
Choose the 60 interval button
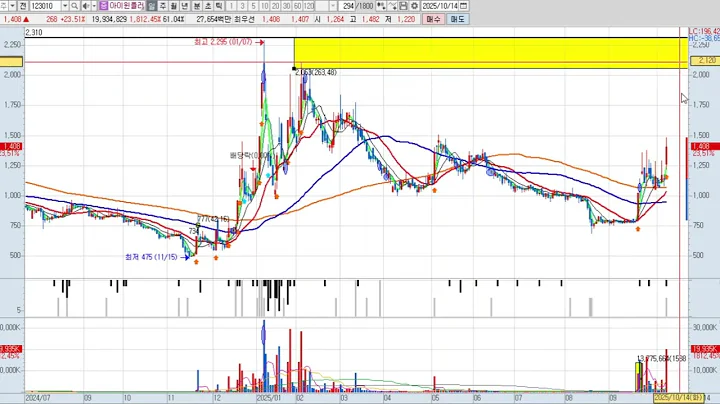pyautogui.click(x=298, y=6)
